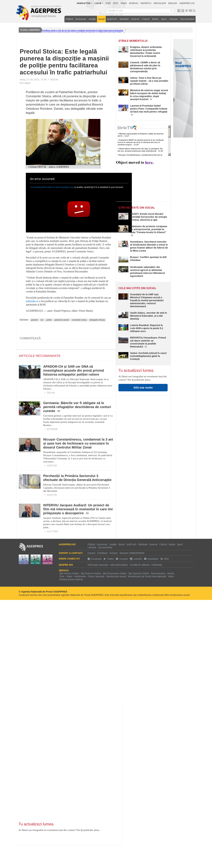Click the YouTube error face in video
This screenshot has height=868, width=212.
(79, 209)
